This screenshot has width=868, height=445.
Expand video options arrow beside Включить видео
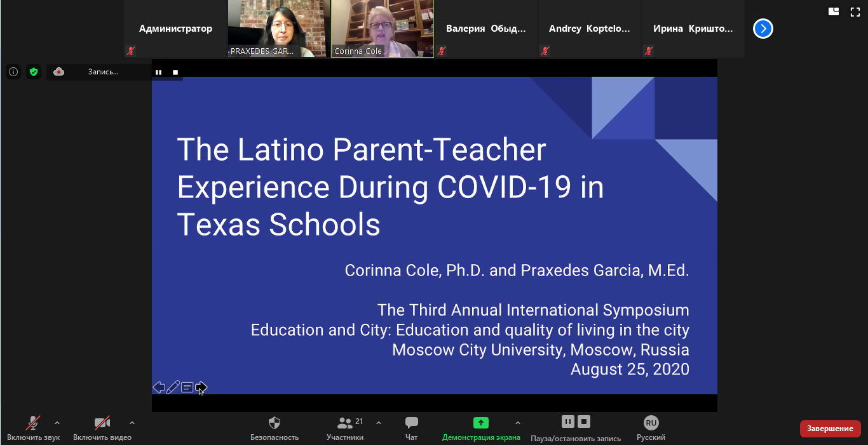[x=132, y=423]
